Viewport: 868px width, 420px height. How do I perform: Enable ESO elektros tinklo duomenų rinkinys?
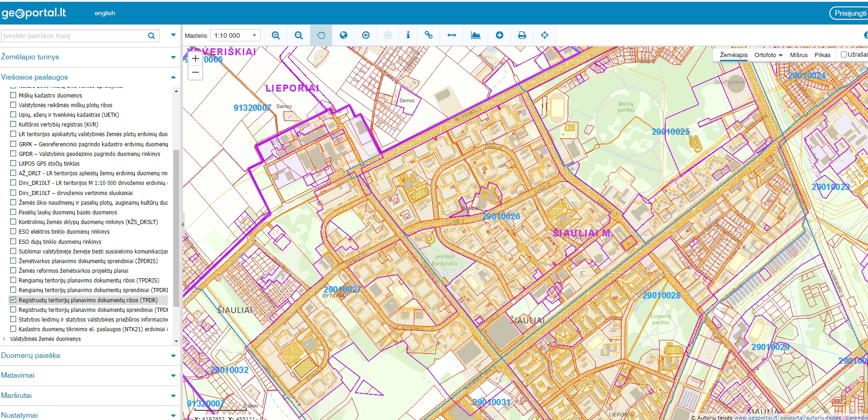pos(13,231)
